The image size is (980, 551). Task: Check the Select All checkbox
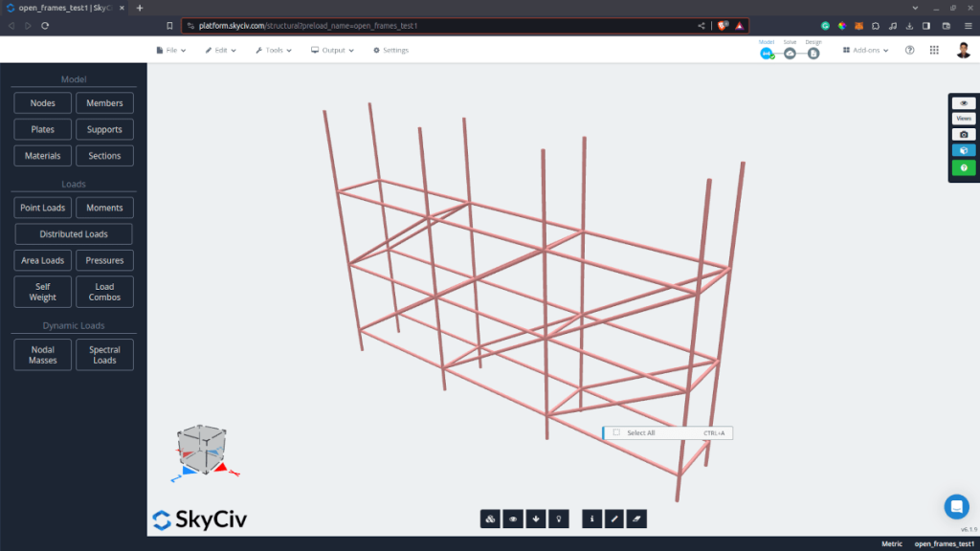coord(615,432)
